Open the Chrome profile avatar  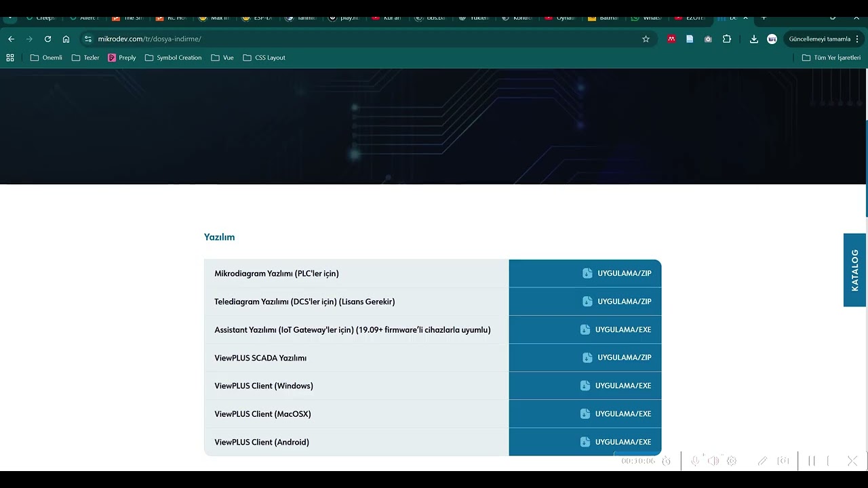(x=772, y=39)
